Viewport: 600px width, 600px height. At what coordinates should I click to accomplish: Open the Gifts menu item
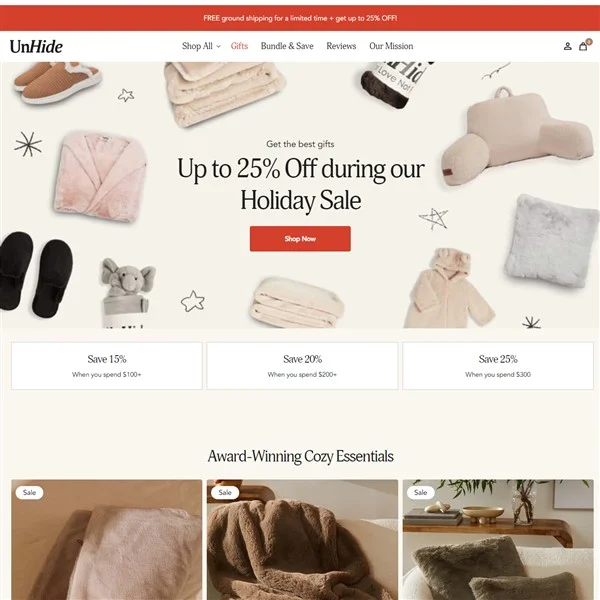coord(239,46)
